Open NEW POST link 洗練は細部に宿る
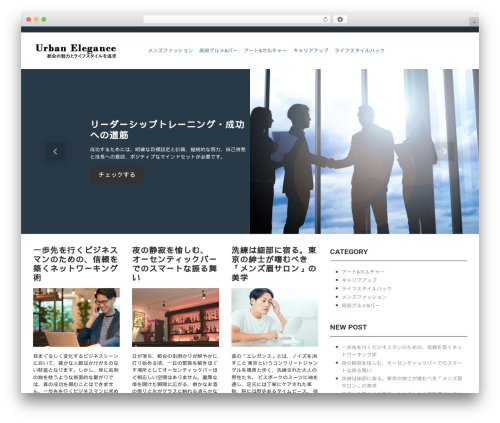The width and height of the screenshot is (500, 423). 402,382
